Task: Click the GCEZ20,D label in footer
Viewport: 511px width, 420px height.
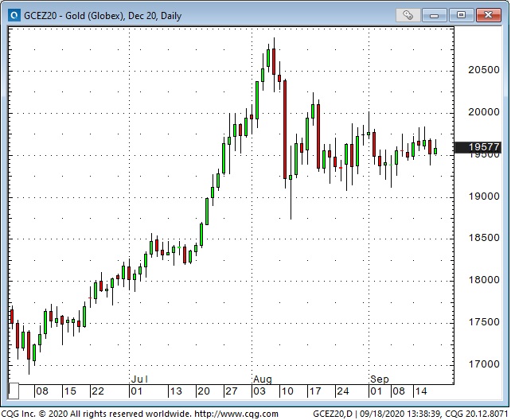Action: (x=333, y=414)
